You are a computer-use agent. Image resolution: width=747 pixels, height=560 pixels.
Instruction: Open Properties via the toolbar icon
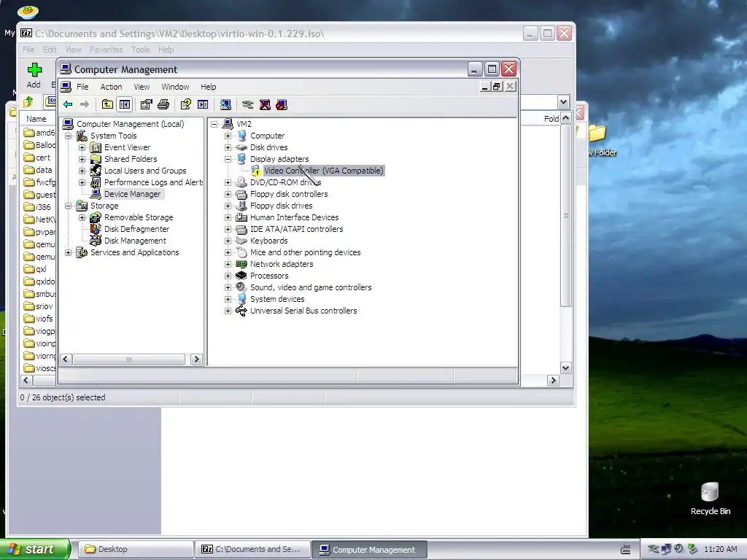pos(147,105)
